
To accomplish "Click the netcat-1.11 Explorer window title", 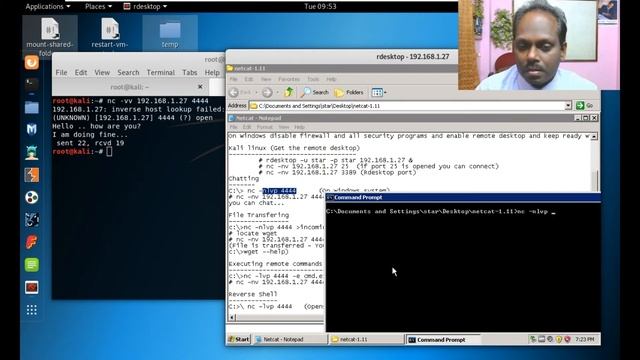I will pyautogui.click(x=250, y=69).
